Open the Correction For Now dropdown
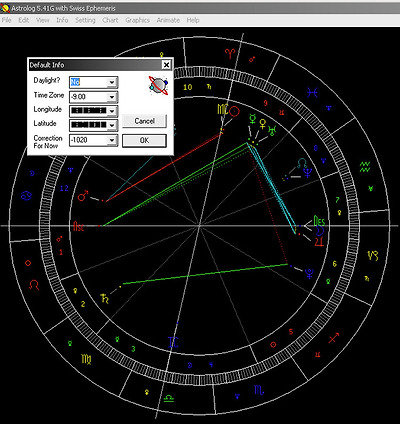The height and width of the screenshot is (424, 400). tap(112, 140)
